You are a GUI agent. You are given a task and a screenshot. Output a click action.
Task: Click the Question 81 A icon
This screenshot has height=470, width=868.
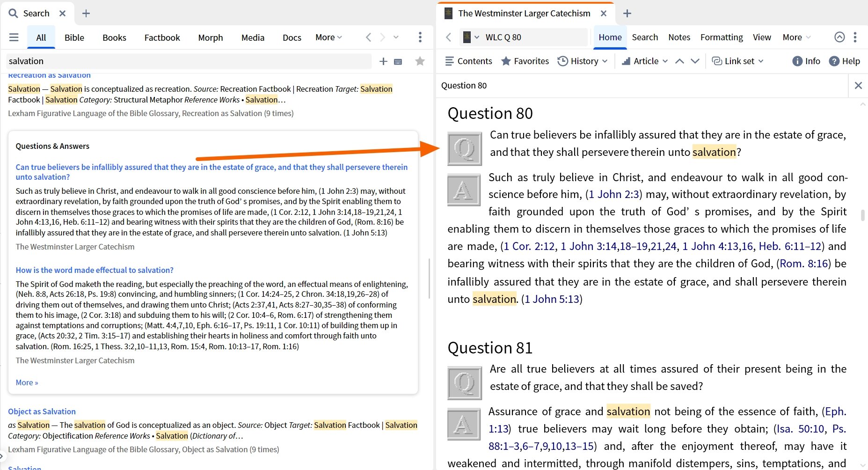pos(464,425)
